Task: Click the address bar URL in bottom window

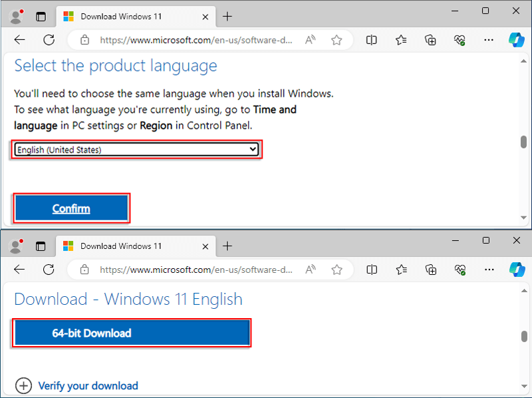Action: coord(196,270)
